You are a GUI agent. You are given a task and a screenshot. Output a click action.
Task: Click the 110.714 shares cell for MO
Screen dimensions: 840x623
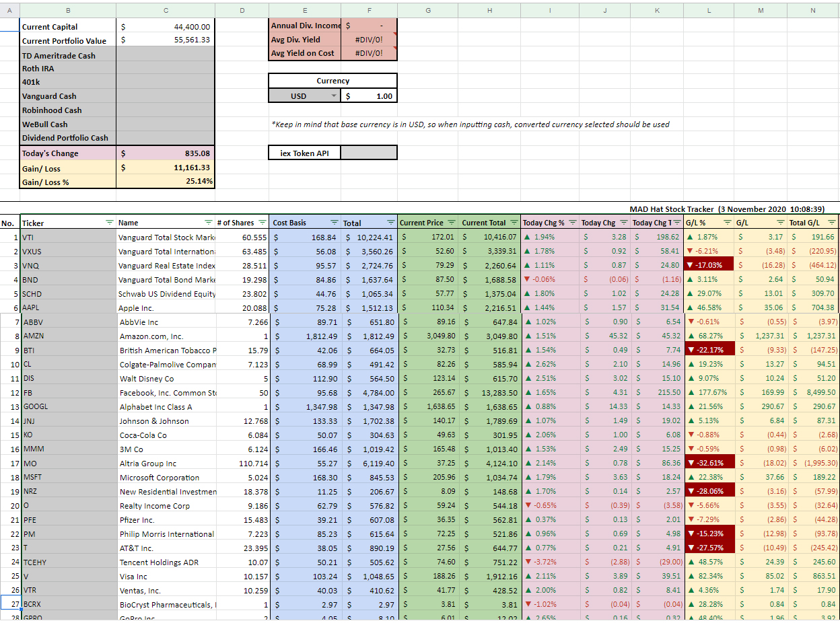tap(242, 463)
